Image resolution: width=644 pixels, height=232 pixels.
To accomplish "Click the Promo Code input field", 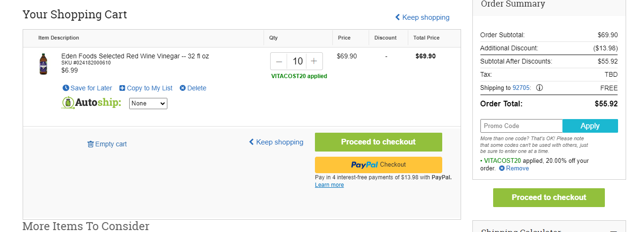I will 521,126.
